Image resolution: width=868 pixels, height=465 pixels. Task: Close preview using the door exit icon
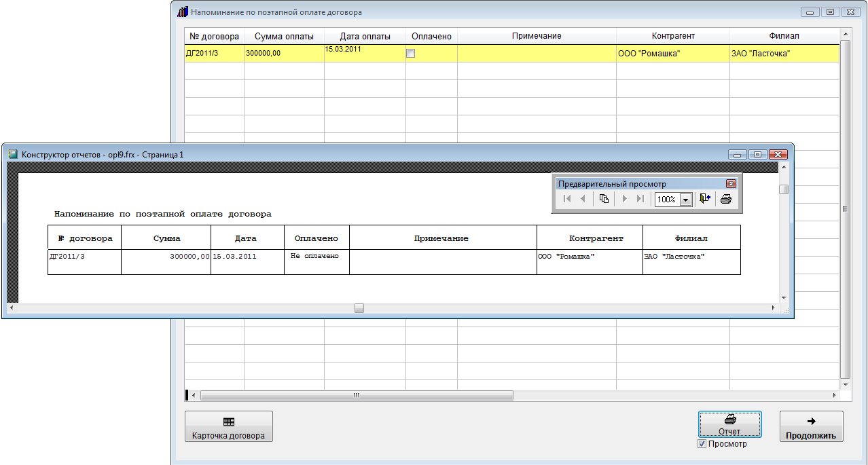point(704,200)
